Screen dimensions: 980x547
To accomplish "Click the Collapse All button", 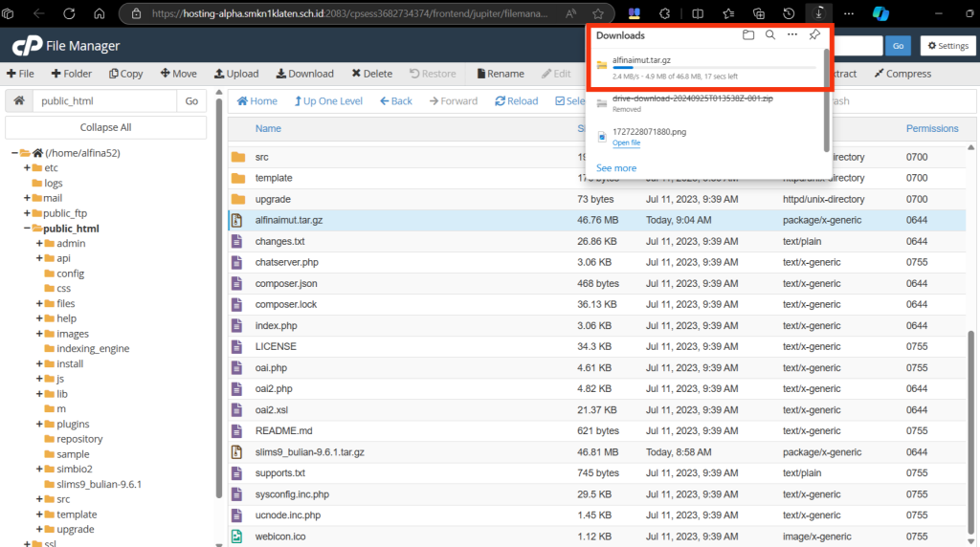I will 105,127.
